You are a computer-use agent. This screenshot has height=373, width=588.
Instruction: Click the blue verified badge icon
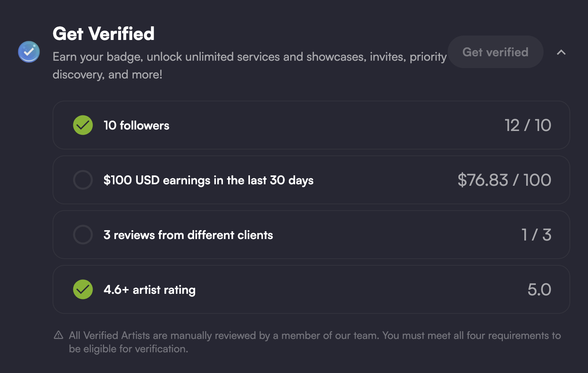[x=29, y=52]
